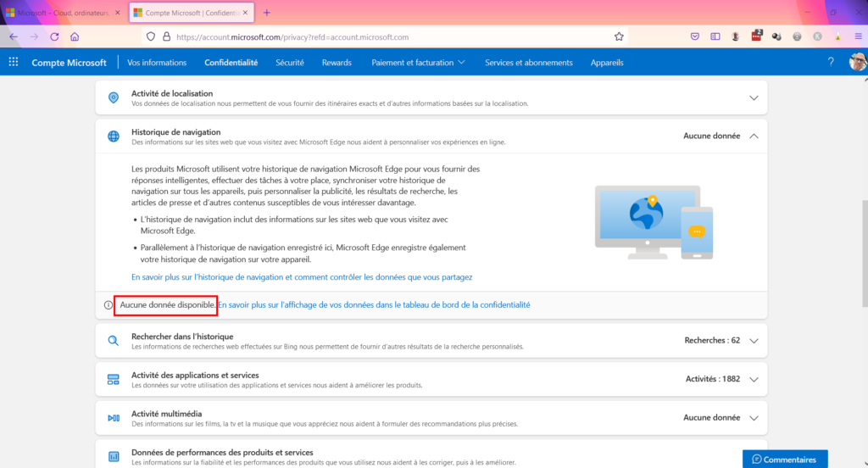Reload the page with the refresh icon
868x468 pixels.
click(x=54, y=36)
